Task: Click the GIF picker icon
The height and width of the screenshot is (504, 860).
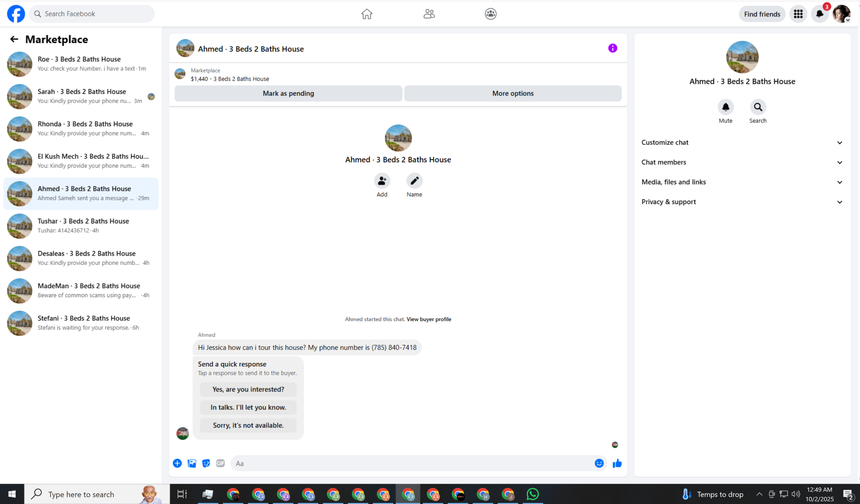Action: (x=220, y=463)
